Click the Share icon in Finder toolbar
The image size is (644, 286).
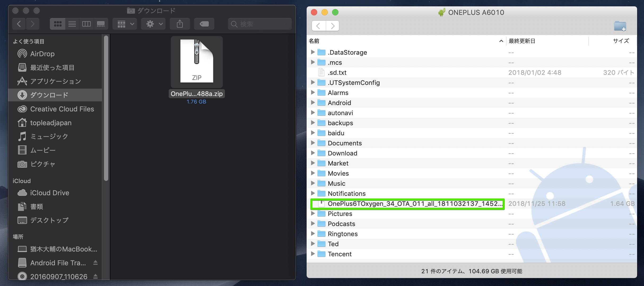pyautogui.click(x=180, y=24)
